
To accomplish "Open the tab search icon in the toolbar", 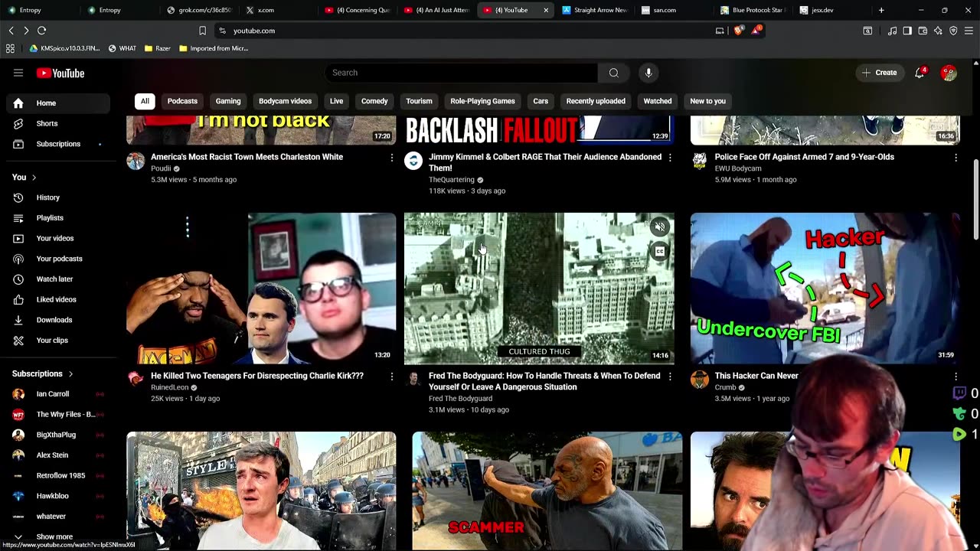I will coord(867,31).
